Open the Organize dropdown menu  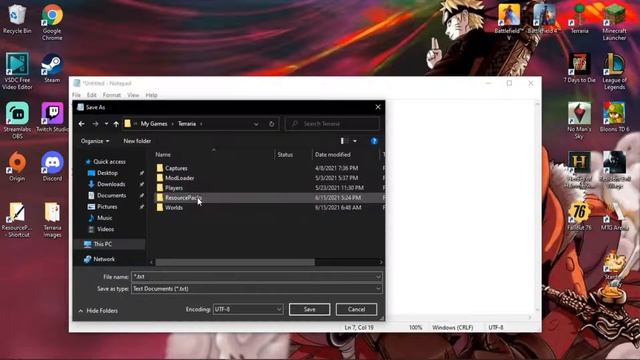(x=95, y=141)
